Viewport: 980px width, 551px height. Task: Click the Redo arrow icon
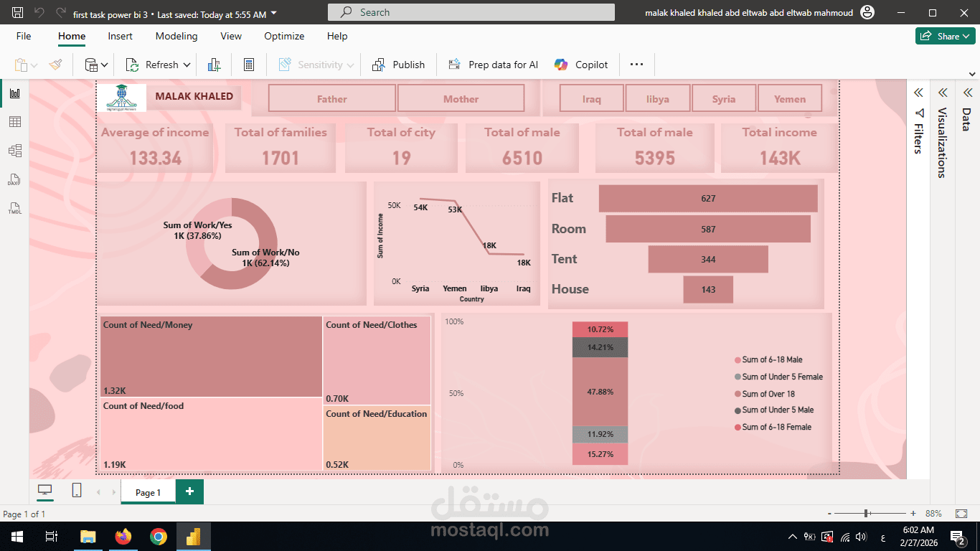tap(60, 12)
